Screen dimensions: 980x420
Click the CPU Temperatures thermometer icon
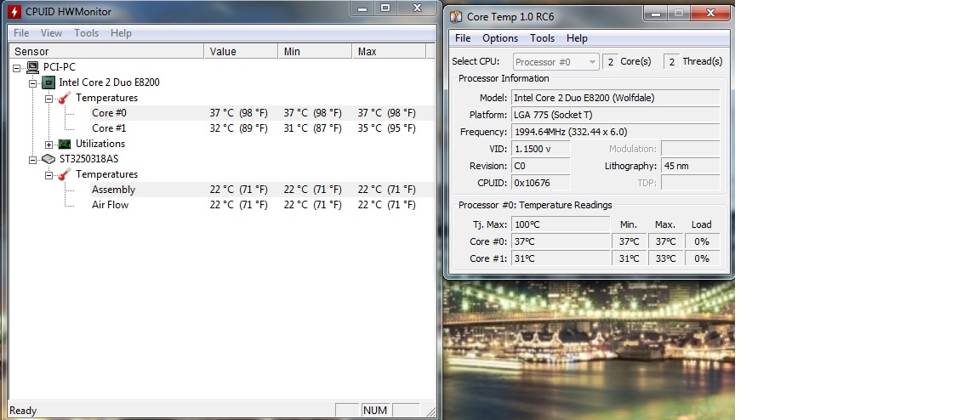[x=64, y=98]
